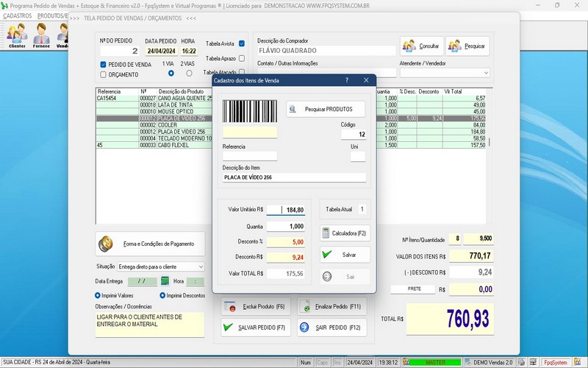This screenshot has width=588, height=368.
Task: Uncheck the Tabela Avista checkbox
Action: (242, 43)
